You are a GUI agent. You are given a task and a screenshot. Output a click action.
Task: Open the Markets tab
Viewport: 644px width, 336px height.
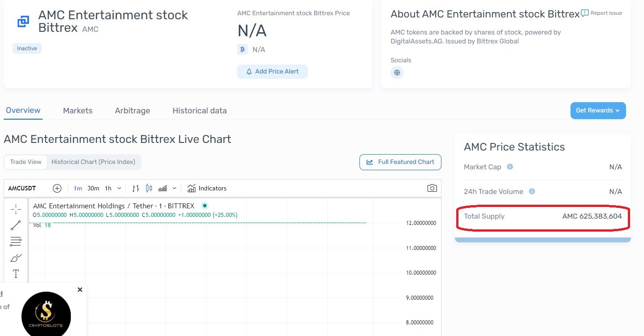78,111
